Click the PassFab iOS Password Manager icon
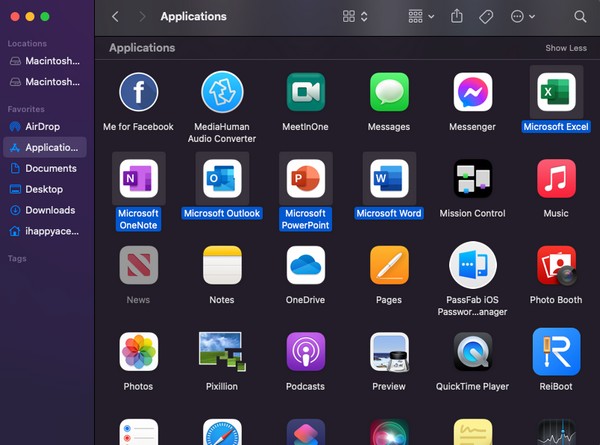The height and width of the screenshot is (445, 600). [473, 265]
